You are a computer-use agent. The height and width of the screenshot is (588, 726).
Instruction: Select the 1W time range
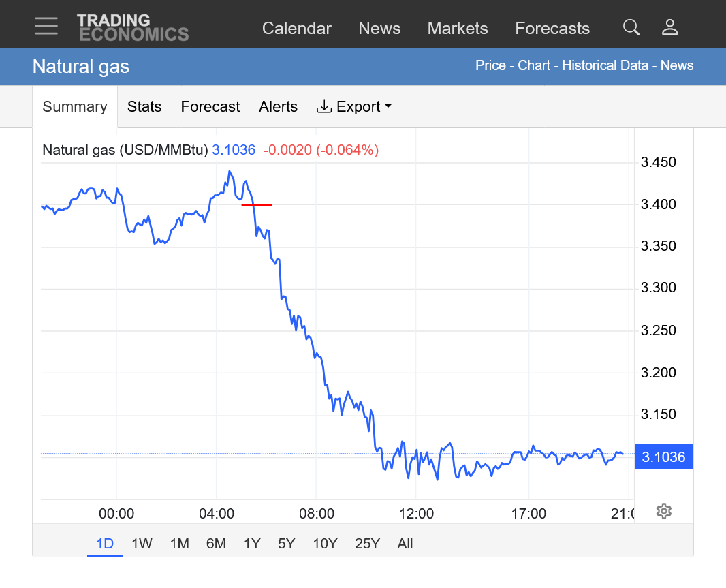click(142, 544)
